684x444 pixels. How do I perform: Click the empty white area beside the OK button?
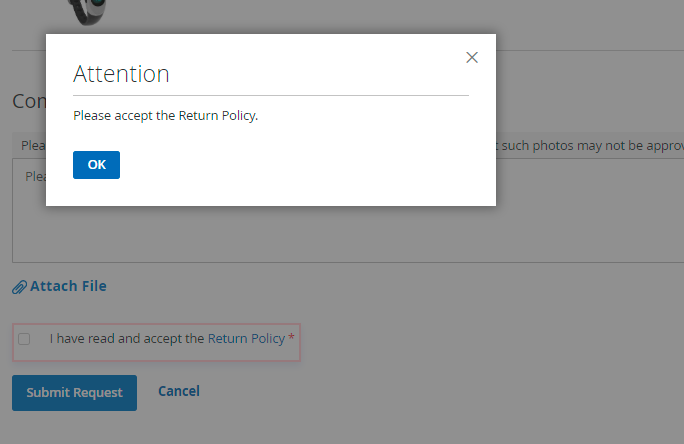pos(300,165)
